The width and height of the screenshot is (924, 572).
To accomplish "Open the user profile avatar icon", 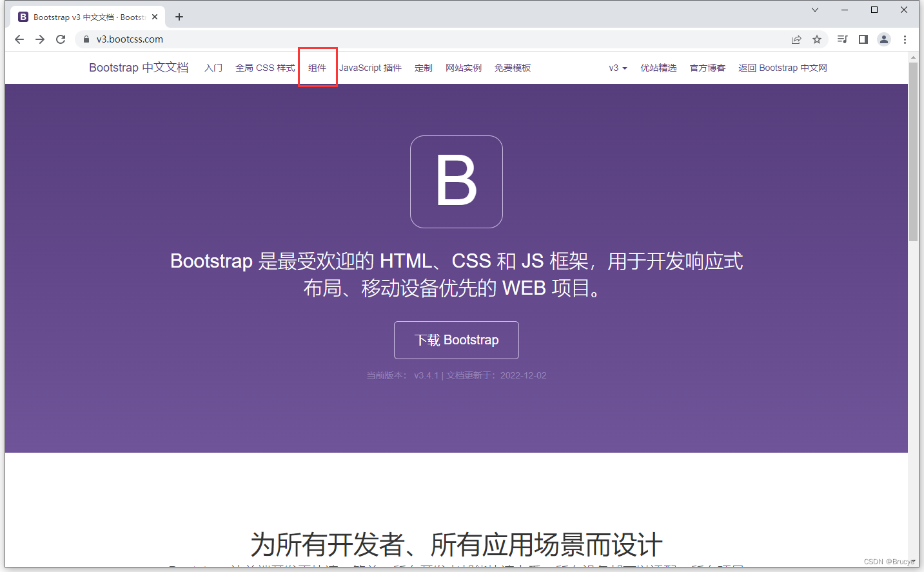I will (884, 39).
